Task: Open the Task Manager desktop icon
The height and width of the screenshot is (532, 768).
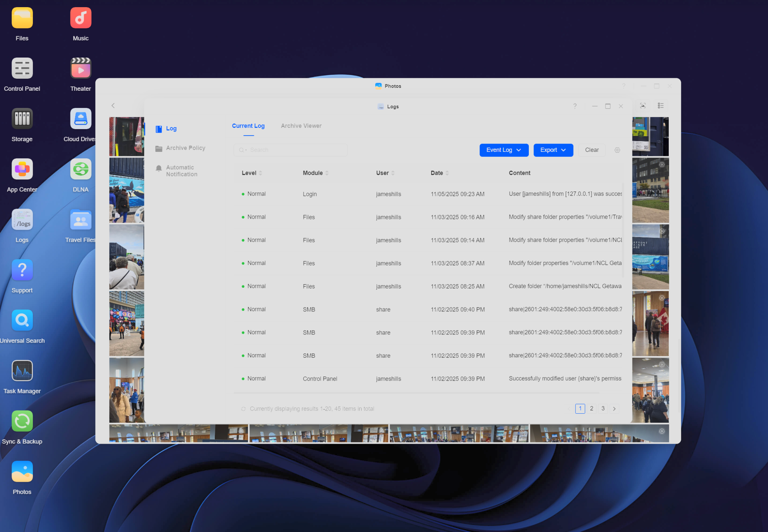Action: (22, 371)
